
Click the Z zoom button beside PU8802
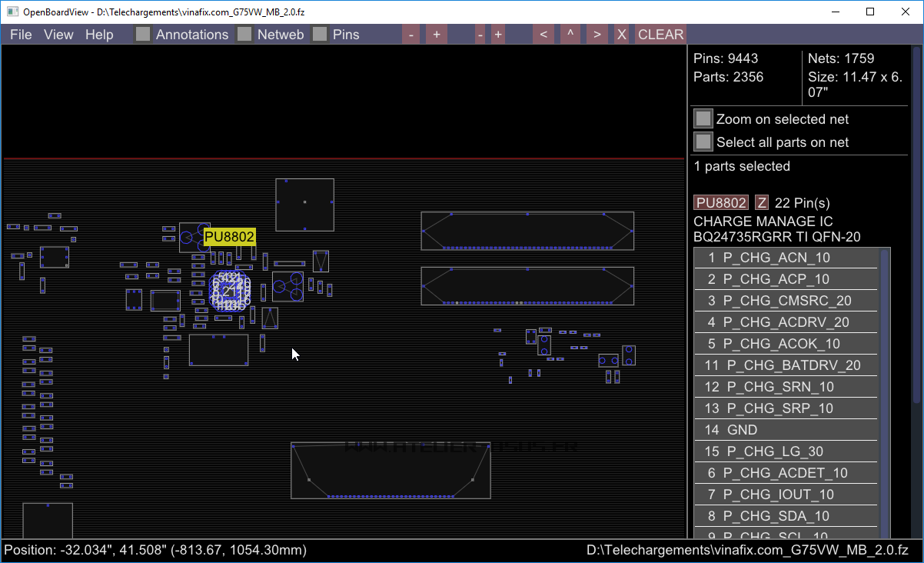coord(762,202)
